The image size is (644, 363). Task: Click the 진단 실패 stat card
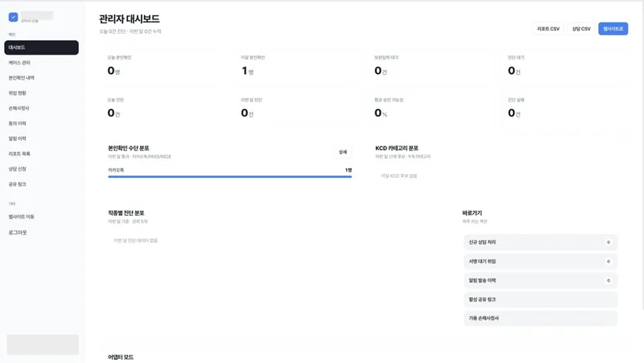pyautogui.click(x=564, y=109)
